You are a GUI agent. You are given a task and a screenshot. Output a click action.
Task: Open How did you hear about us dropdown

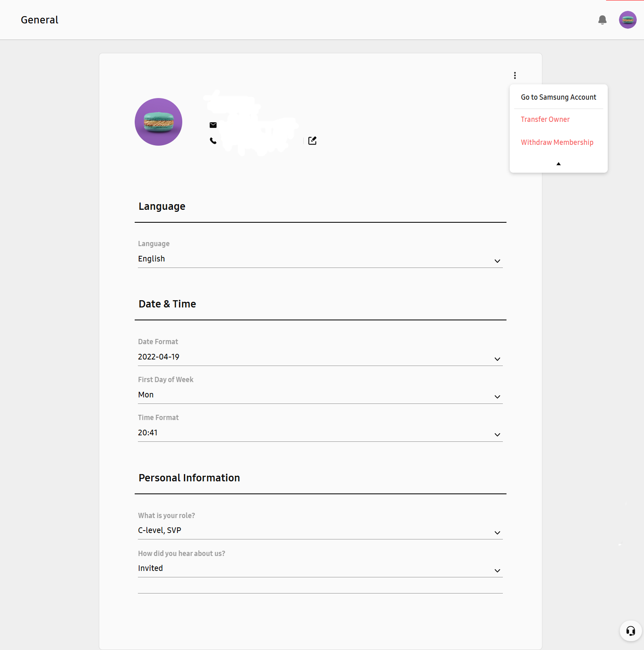point(320,568)
